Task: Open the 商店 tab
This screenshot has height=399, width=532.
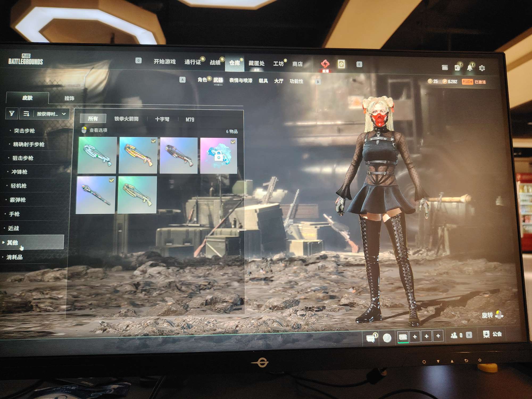Action: 297,64
